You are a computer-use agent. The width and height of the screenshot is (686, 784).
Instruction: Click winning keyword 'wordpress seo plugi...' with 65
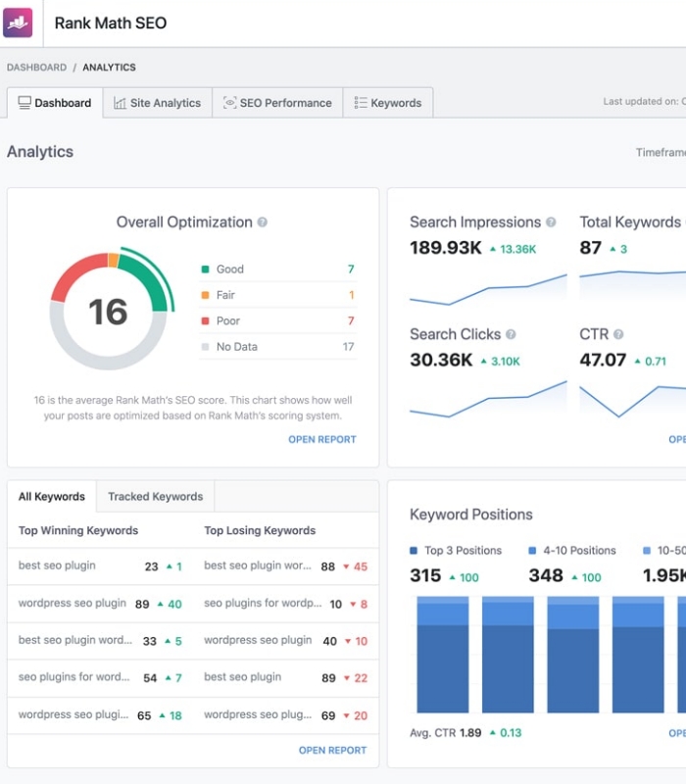click(100, 715)
